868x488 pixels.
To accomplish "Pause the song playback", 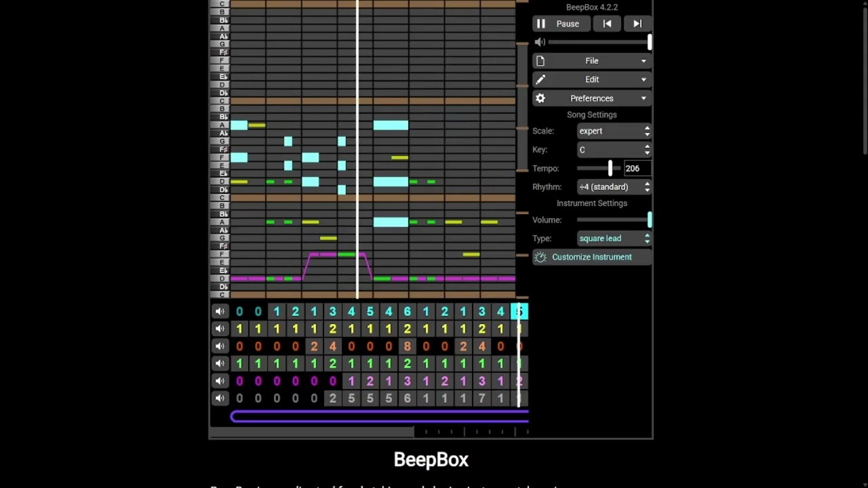I will [x=560, y=24].
